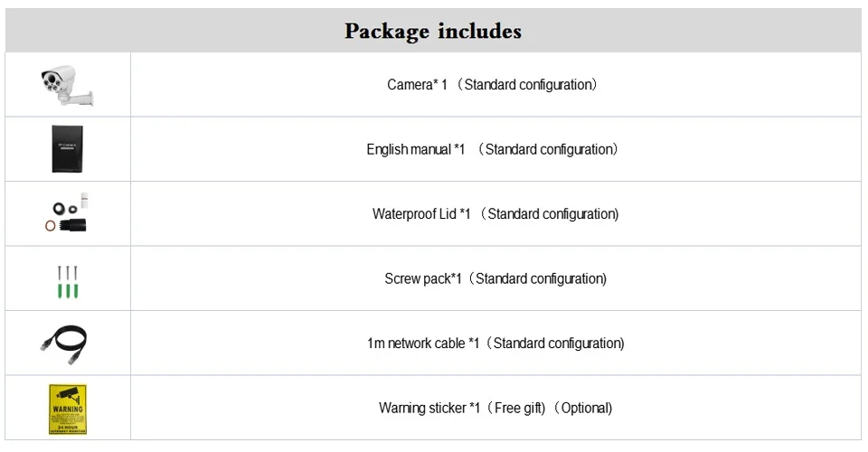Click the "Warning sticker *1" label
Viewport: 868px width, 452px height.
(429, 408)
